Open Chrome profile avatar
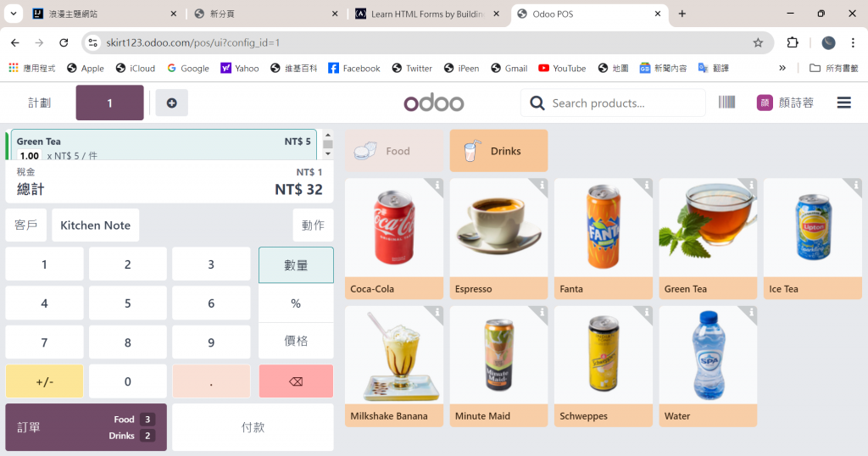Viewport: 868px width, 456px height. (828, 42)
